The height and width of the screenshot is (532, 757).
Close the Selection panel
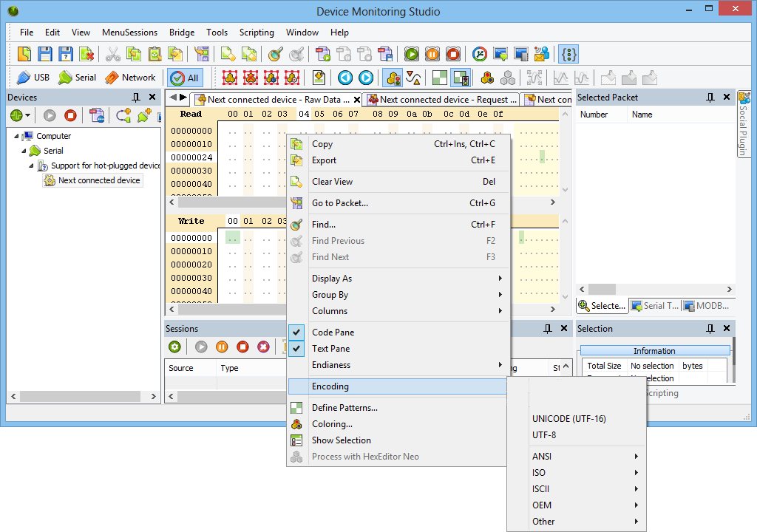727,328
